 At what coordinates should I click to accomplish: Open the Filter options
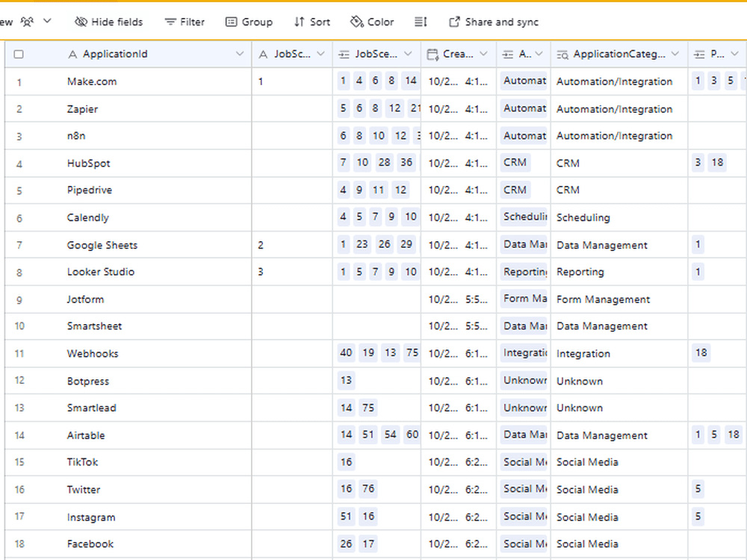(185, 22)
